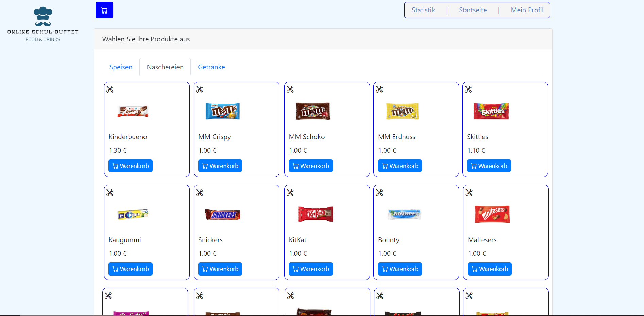Add MM Erdnuss to Warenkorb

tap(400, 166)
